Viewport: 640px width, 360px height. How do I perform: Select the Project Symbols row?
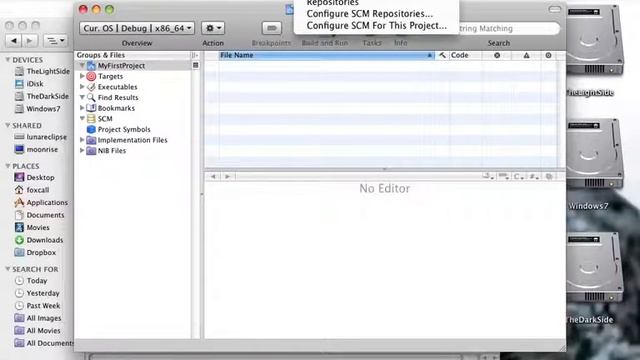click(x=133, y=129)
